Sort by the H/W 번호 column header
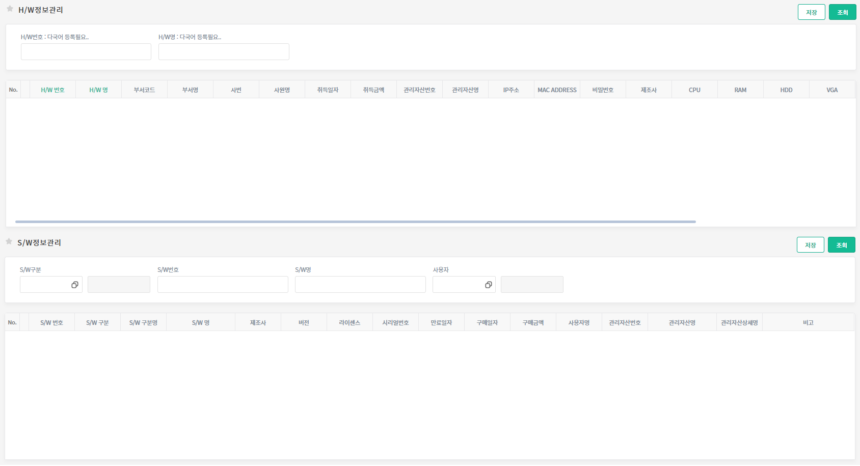Viewport: 860px width, 466px height. click(53, 90)
